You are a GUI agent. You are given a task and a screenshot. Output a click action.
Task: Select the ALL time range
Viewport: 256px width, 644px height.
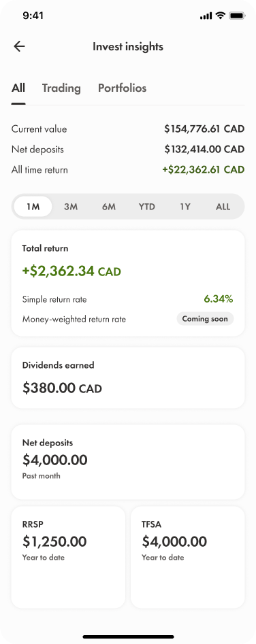[x=223, y=207]
